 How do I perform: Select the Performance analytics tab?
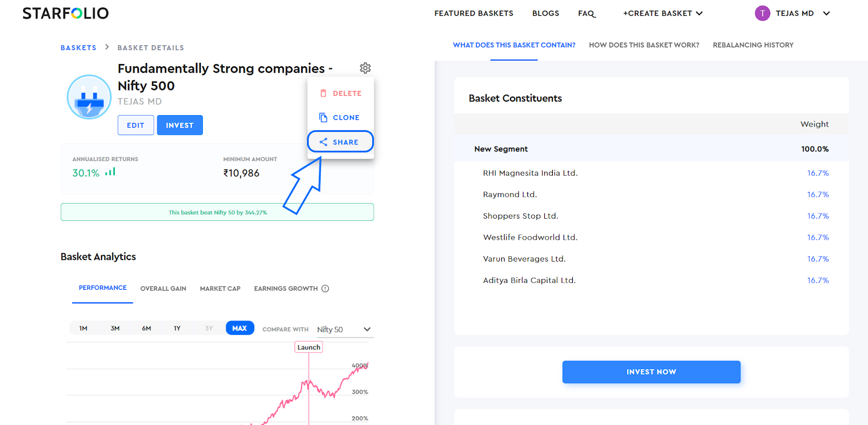coord(103,288)
